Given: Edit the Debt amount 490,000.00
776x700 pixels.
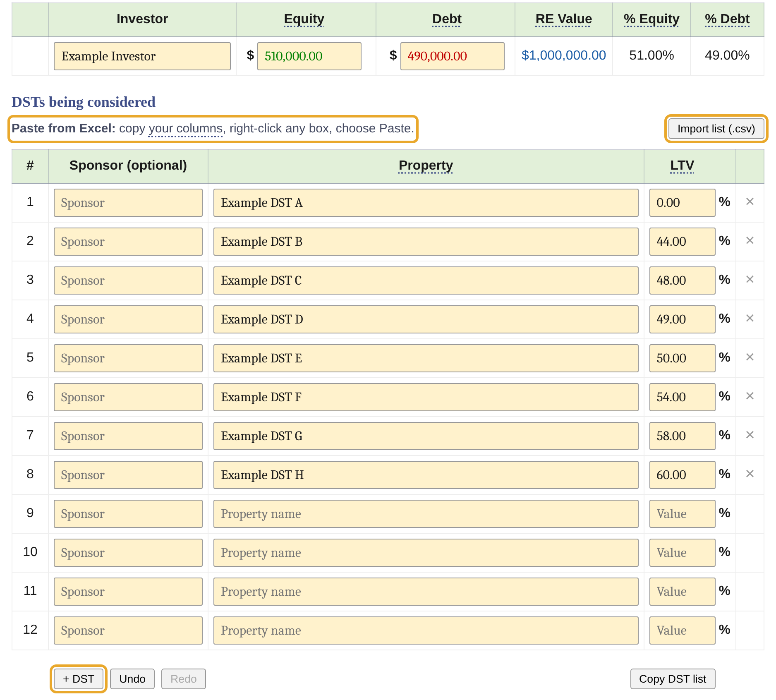Looking at the screenshot, I should (x=453, y=56).
